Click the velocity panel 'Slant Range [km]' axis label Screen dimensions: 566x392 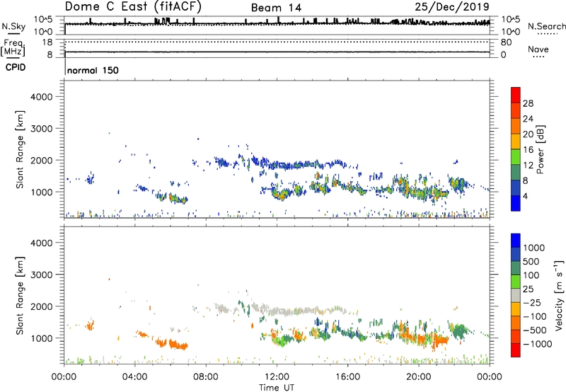pos(20,295)
